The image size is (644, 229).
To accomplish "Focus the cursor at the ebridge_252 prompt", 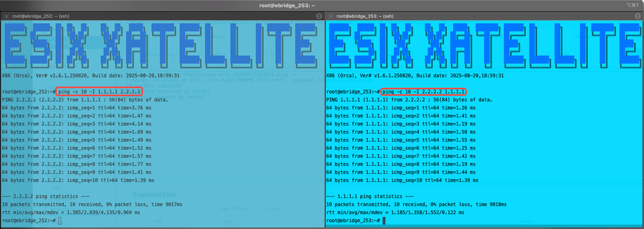I will point(60,221).
